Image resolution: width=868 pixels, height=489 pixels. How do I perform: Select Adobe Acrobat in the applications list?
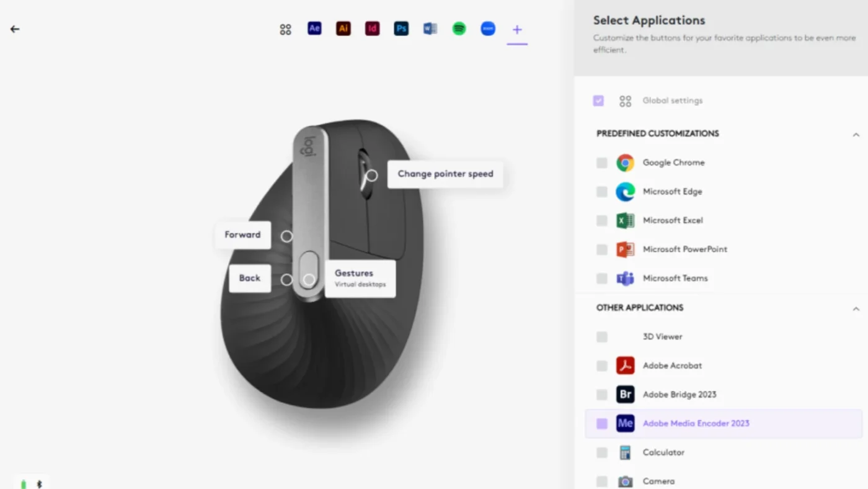click(x=672, y=366)
